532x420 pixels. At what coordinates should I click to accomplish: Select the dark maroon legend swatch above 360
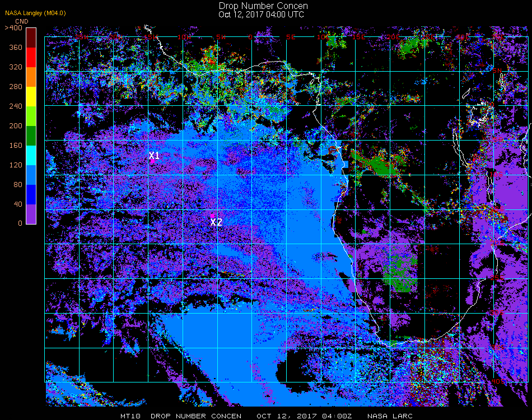coord(31,38)
